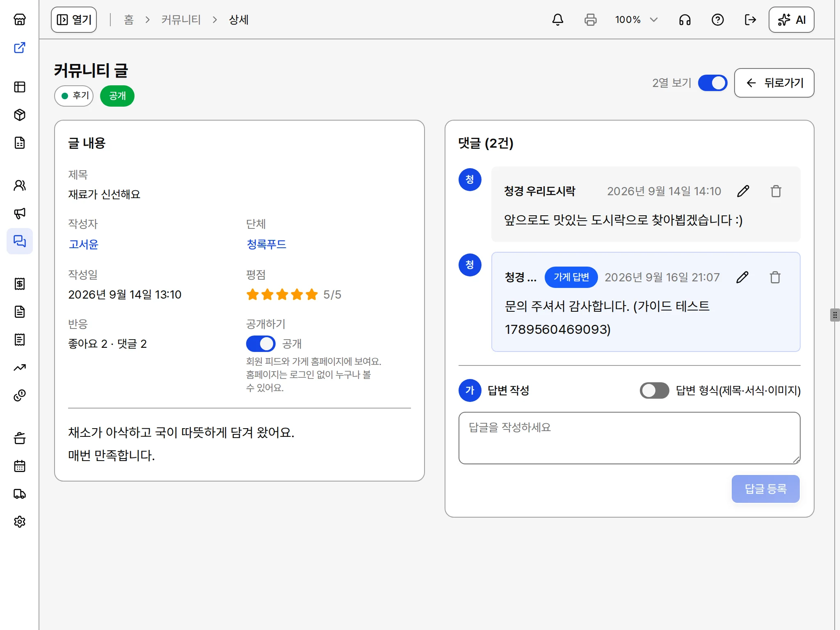Open the 100% zoom dropdown

point(636,20)
